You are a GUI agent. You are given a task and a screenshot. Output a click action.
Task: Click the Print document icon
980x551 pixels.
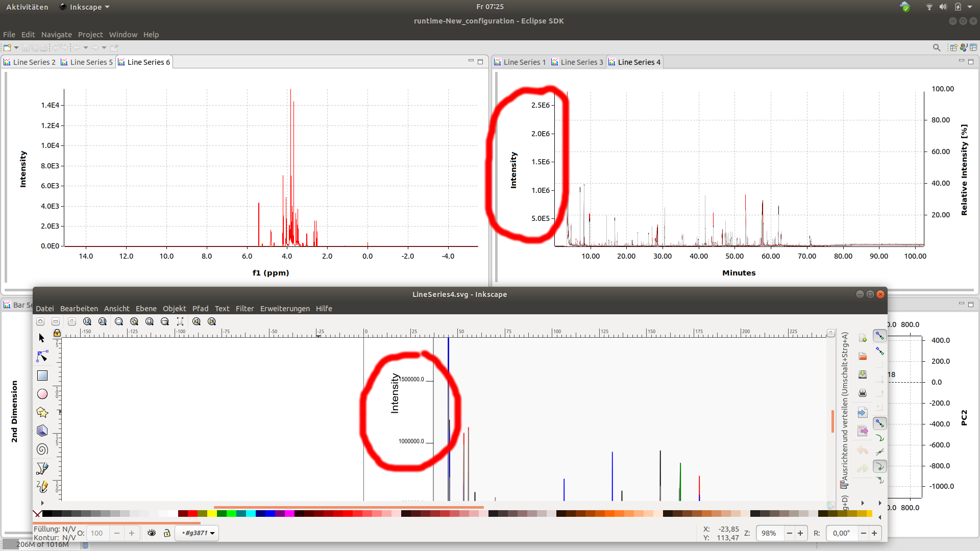coord(863,393)
